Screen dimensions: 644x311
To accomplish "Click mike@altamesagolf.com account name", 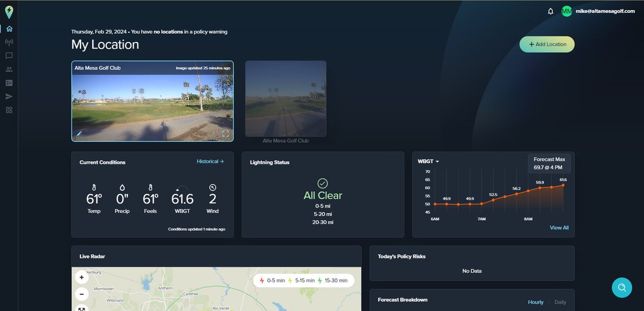I will coord(605,11).
